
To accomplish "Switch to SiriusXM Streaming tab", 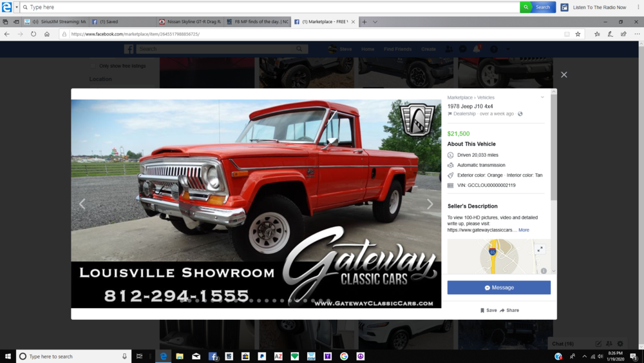I will [55, 22].
